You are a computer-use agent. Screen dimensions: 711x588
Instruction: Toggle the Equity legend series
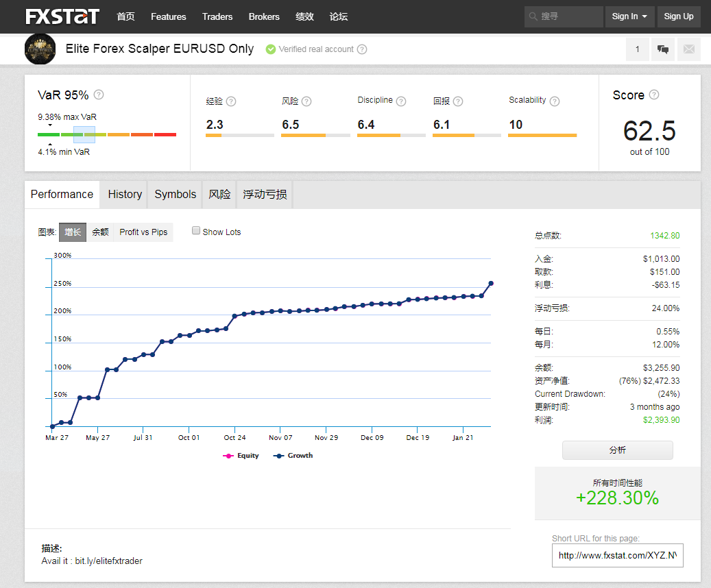point(241,456)
